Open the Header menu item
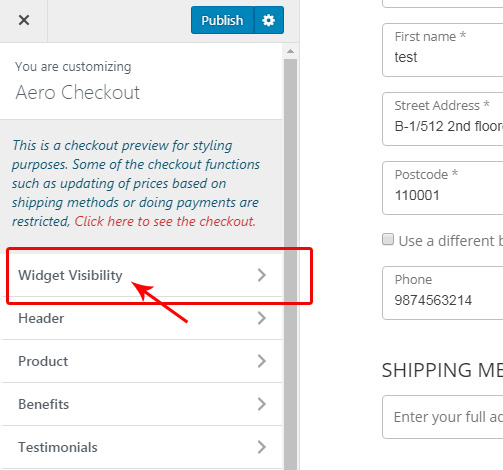 (x=141, y=318)
